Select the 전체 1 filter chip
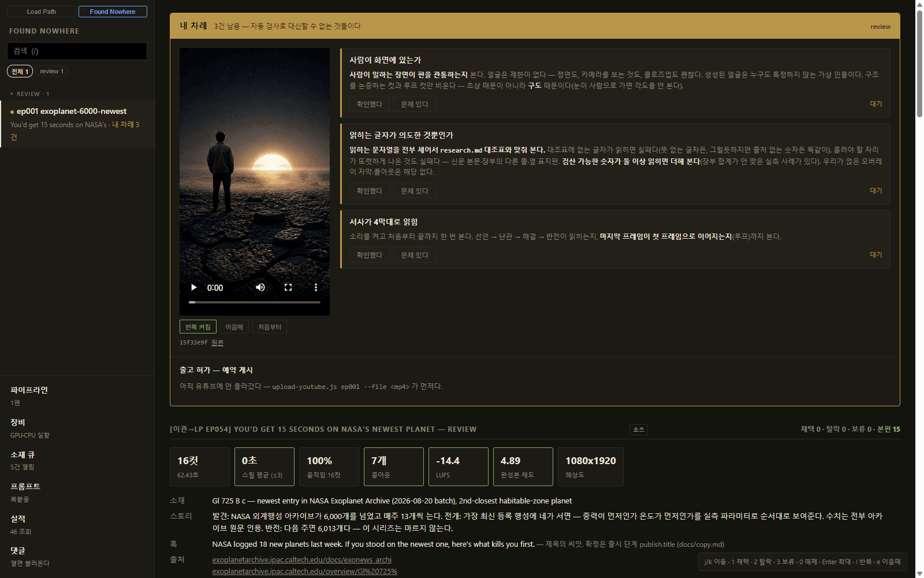This screenshot has width=924, height=578. 20,71
